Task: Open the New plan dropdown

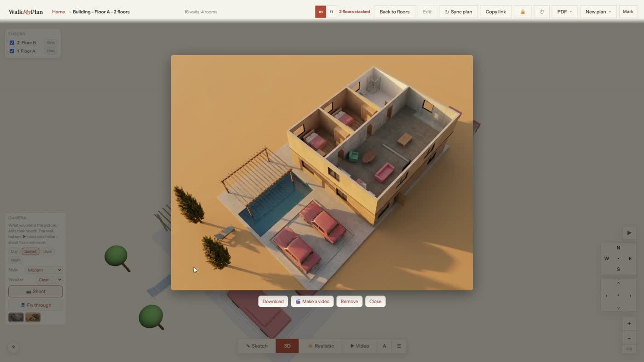Action: coord(598,12)
